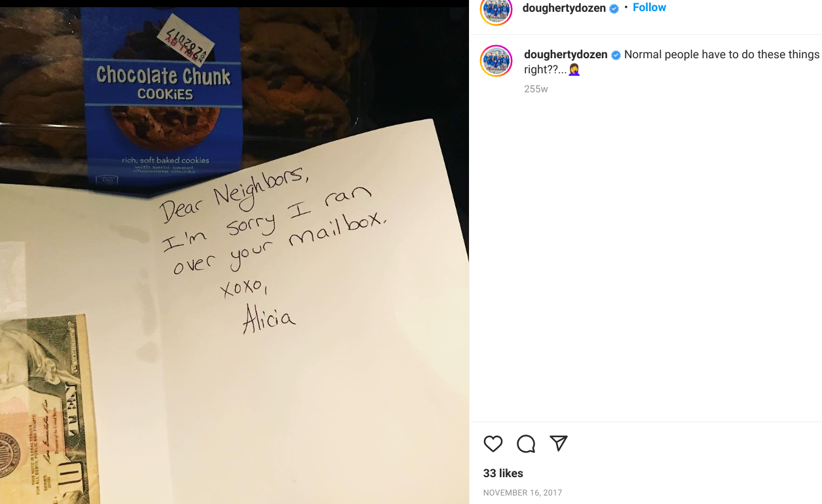The image size is (822, 504).
Task: Share the post via paper plane icon
Action: tap(558, 443)
